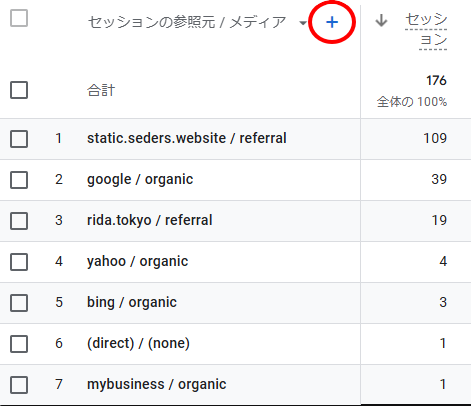The height and width of the screenshot is (411, 471).
Task: Click the mybusiness / organic source text
Action: (157, 384)
